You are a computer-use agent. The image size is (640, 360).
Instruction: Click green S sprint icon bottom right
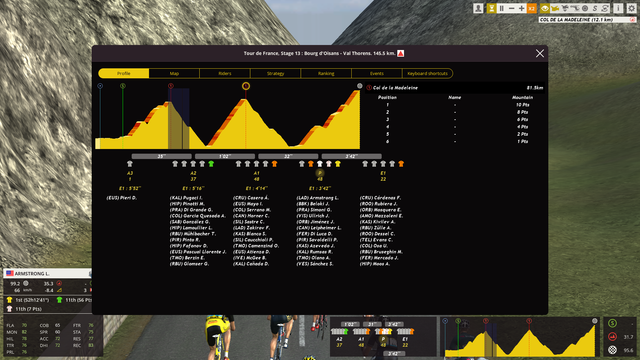612,324
